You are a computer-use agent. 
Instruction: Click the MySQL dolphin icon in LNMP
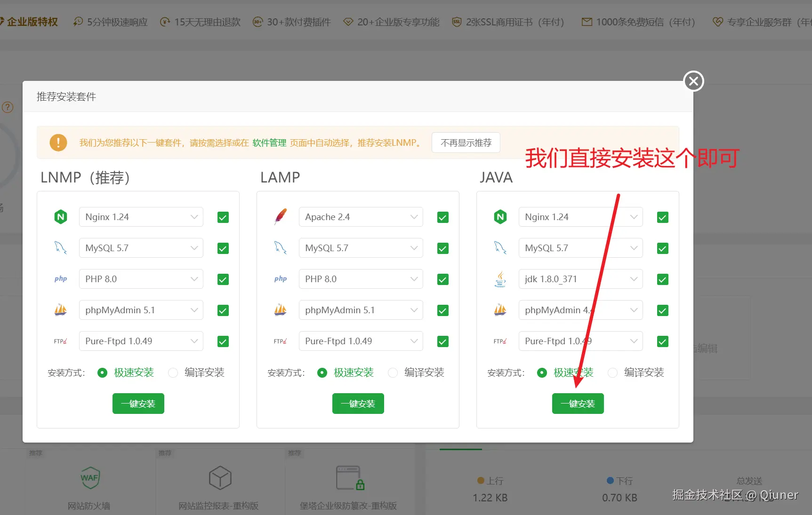61,248
